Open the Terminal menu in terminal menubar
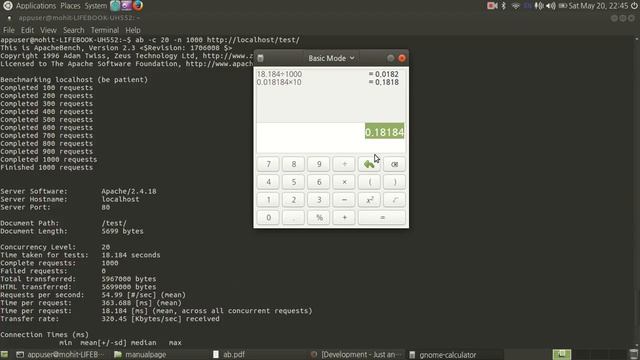This screenshot has width=640, height=360. tap(105, 30)
